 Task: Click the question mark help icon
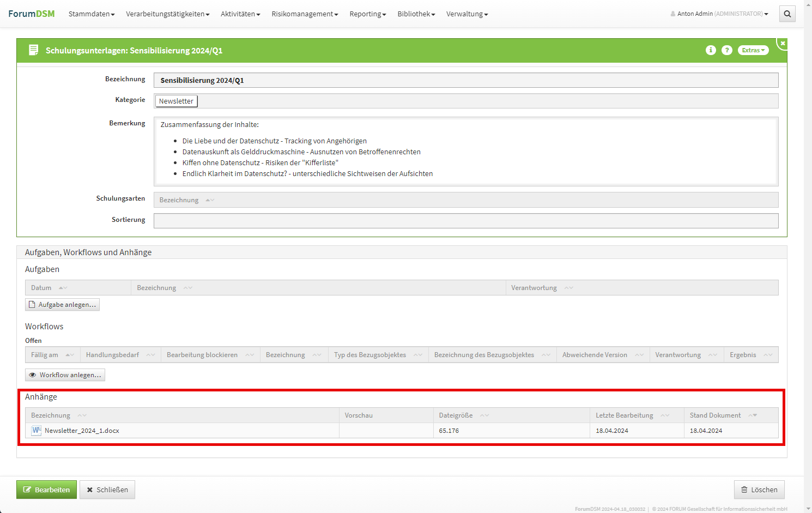point(726,50)
